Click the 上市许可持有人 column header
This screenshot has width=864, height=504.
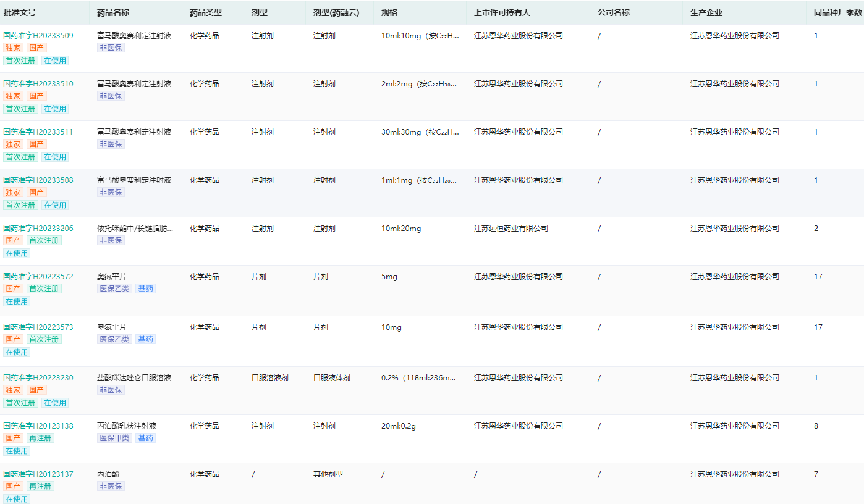502,12
